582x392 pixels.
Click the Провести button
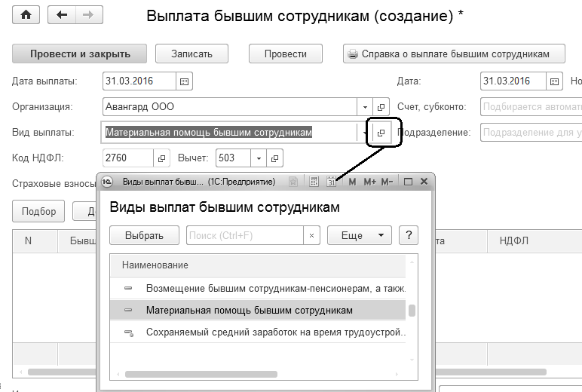pyautogui.click(x=286, y=54)
